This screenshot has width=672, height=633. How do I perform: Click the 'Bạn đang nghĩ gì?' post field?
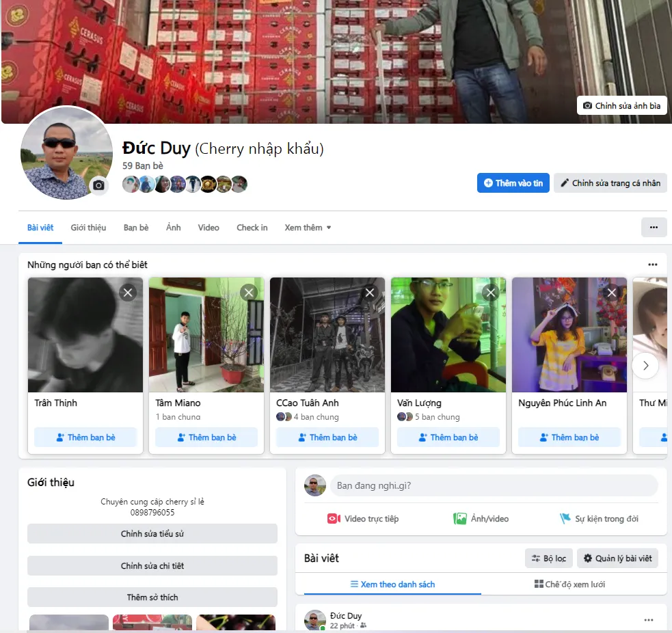click(492, 486)
